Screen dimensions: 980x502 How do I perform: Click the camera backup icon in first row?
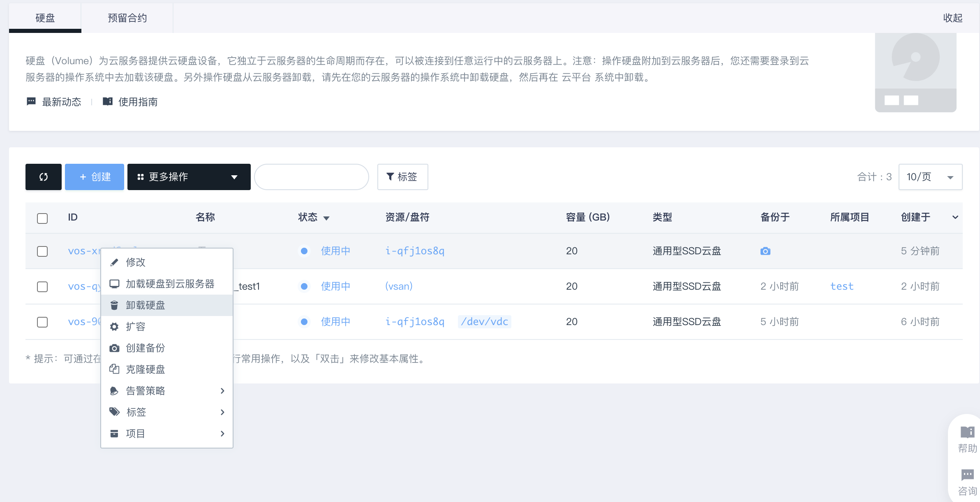click(x=765, y=251)
